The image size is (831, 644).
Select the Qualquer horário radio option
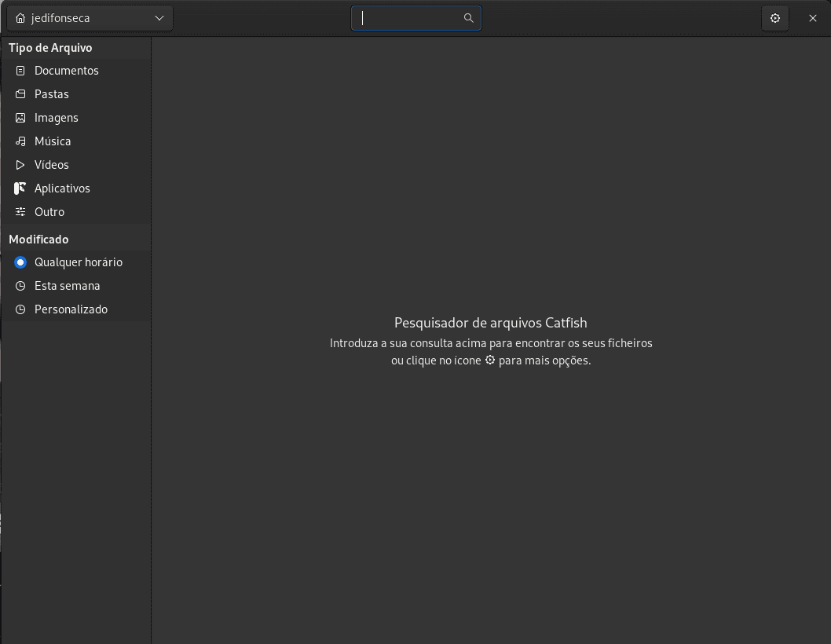(20, 262)
